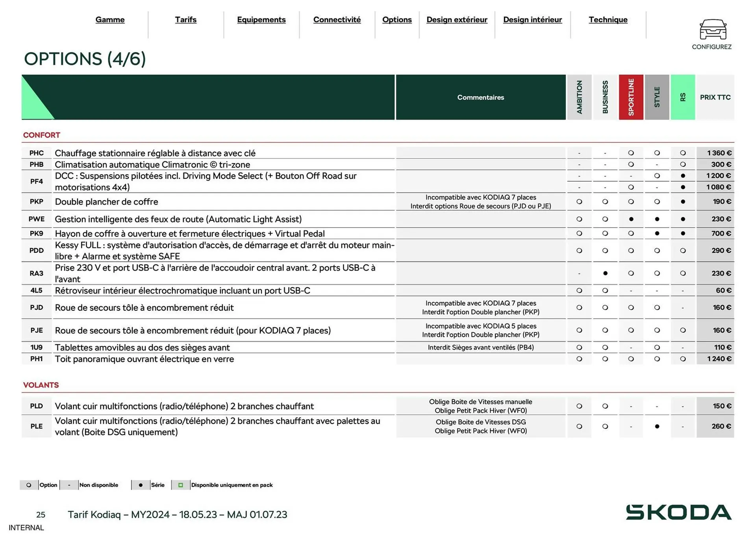This screenshot has width=756, height=535.
Task: Toggle PH1 Toit panoramique option under AMBITION
Action: point(579,359)
